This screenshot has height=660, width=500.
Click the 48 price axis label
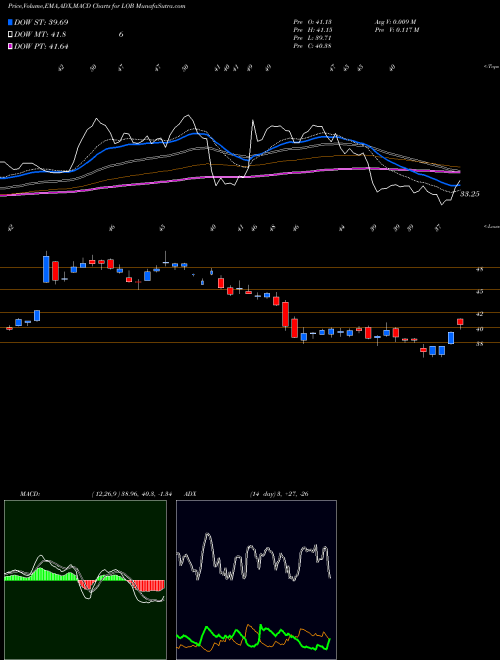click(x=479, y=270)
